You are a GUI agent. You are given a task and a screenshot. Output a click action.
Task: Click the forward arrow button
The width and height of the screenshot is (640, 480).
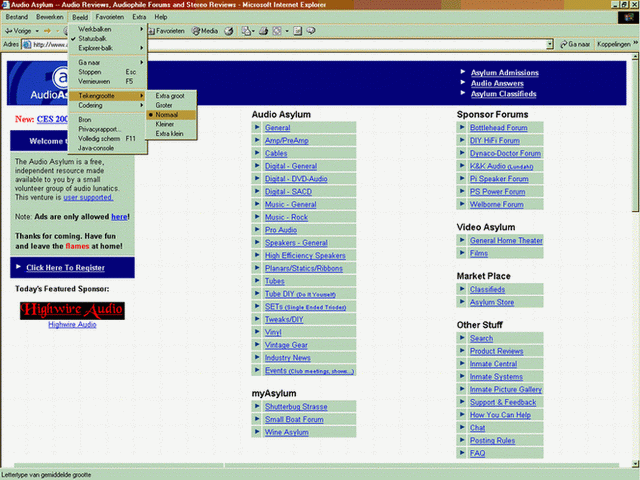48,31
